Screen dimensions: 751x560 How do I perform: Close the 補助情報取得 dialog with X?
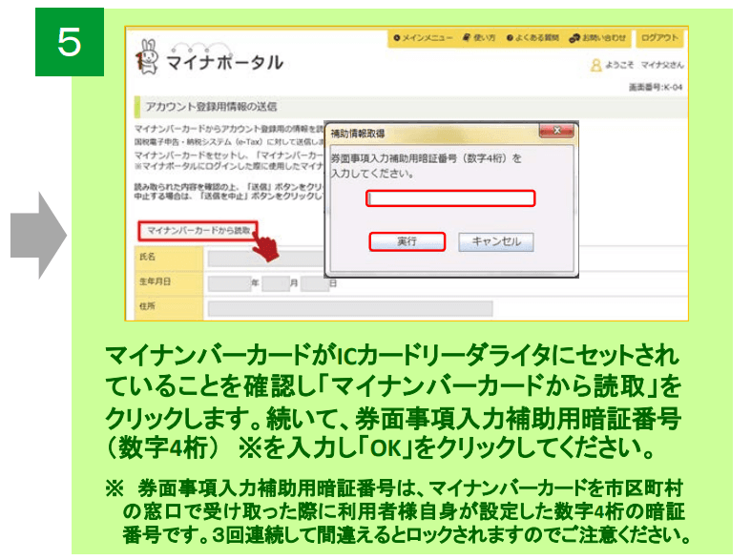[556, 130]
